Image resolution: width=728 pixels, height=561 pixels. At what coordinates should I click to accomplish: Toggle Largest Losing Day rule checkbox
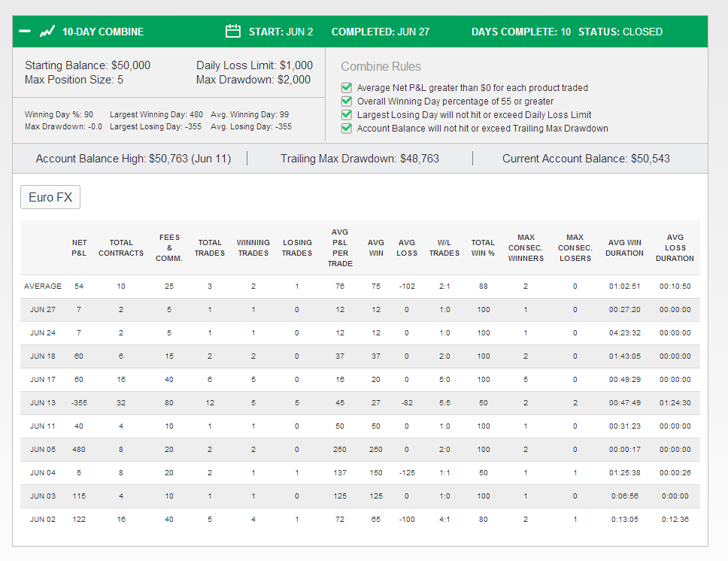click(347, 114)
